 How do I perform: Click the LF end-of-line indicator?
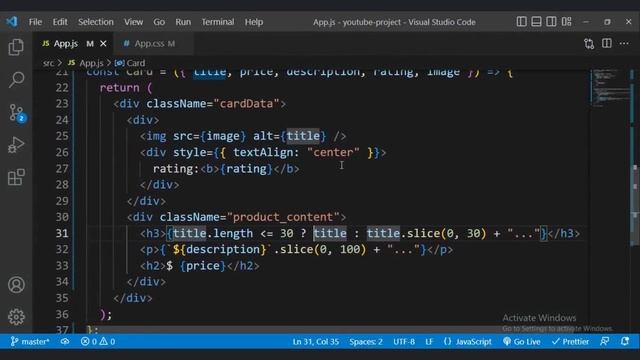(x=429, y=341)
